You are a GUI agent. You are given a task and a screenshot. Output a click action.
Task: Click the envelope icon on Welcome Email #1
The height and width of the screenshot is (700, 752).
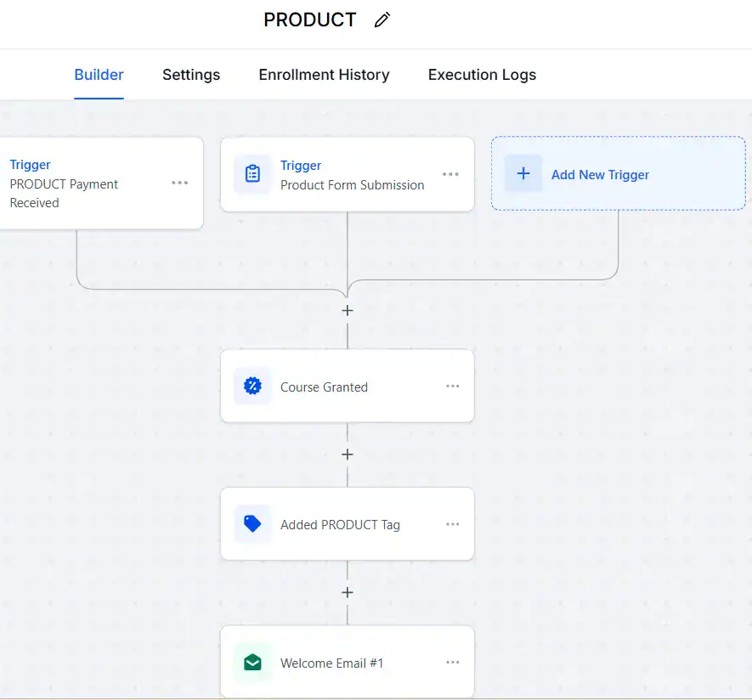point(252,663)
